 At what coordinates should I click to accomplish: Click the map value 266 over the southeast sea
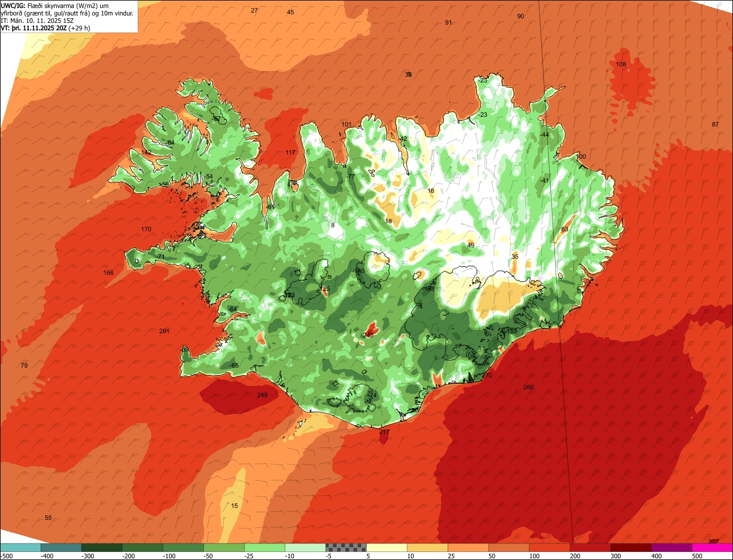(x=529, y=388)
